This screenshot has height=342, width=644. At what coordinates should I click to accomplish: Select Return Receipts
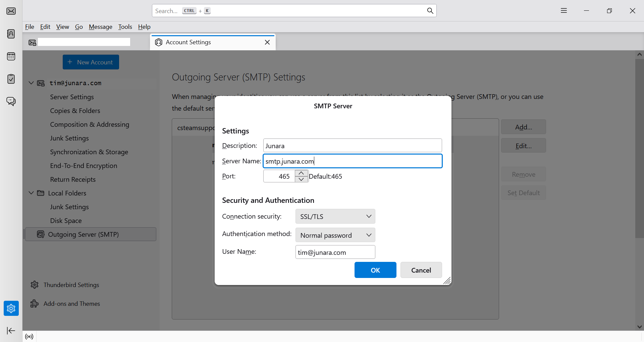tap(73, 179)
